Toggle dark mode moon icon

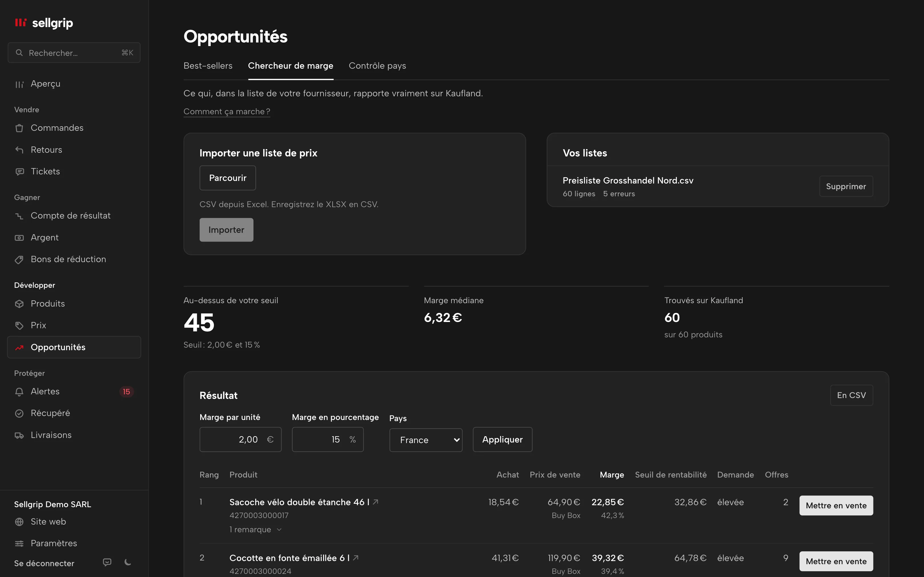pyautogui.click(x=128, y=562)
